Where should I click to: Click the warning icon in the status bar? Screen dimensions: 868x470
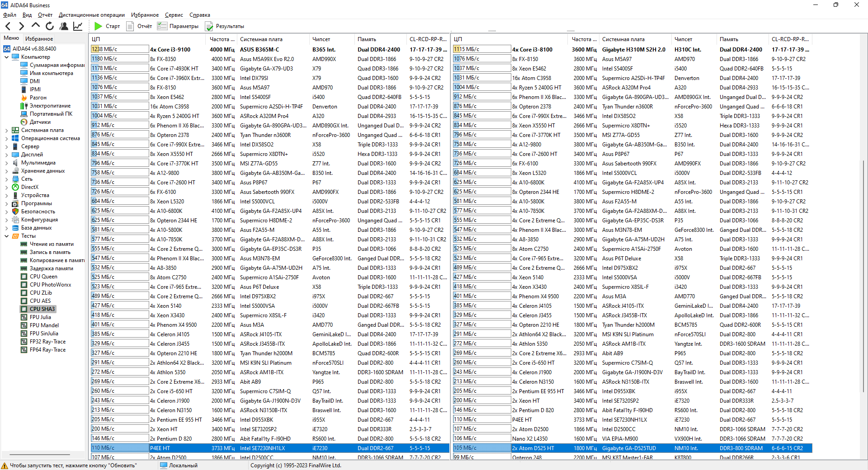pyautogui.click(x=5, y=465)
